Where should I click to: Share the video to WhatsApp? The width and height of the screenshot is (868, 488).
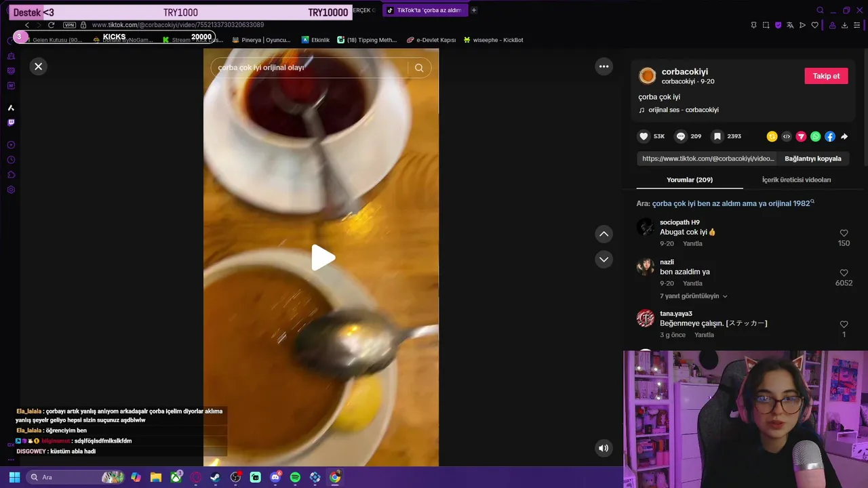pyautogui.click(x=815, y=136)
